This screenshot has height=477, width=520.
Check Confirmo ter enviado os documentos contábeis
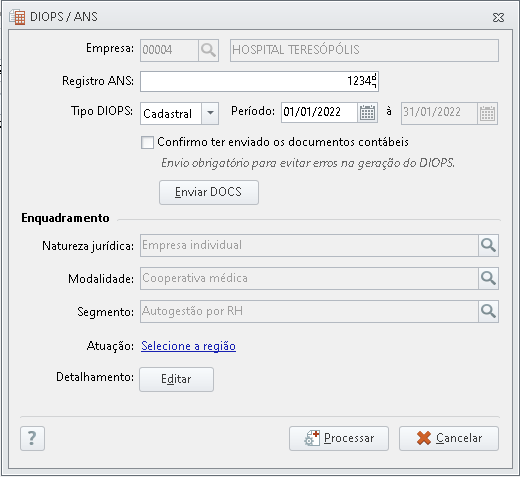[147, 142]
